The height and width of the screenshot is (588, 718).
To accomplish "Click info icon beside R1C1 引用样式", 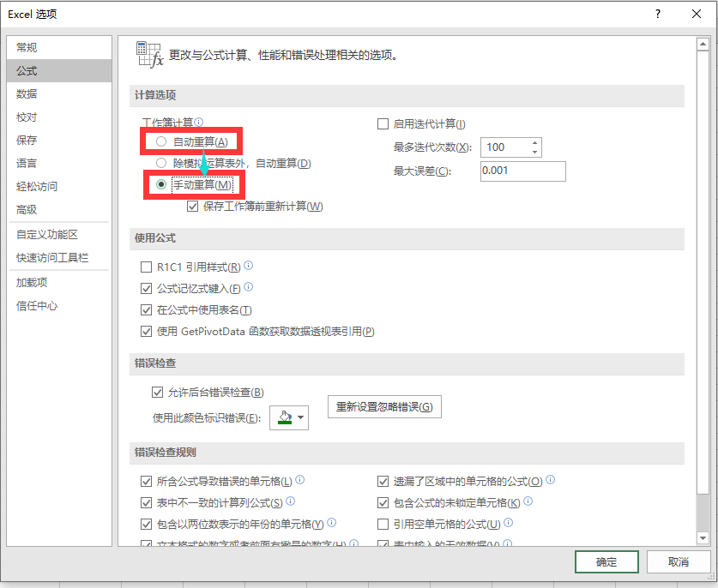I will pos(248,266).
